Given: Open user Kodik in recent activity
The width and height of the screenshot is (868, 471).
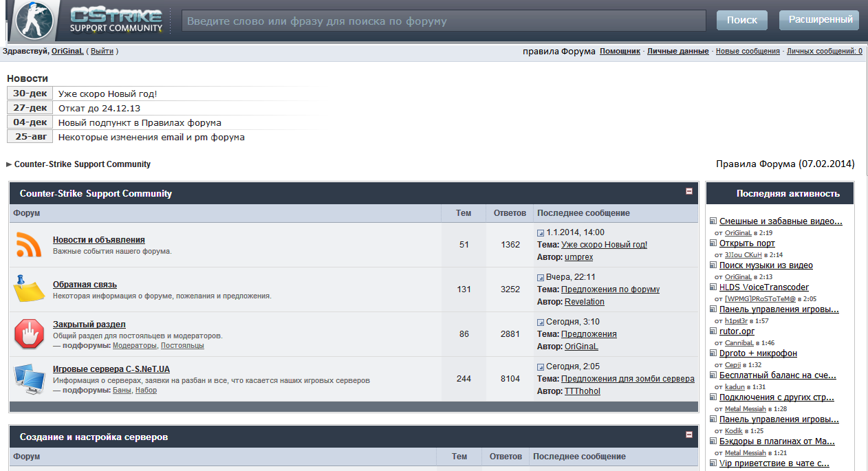Looking at the screenshot, I should coord(734,430).
